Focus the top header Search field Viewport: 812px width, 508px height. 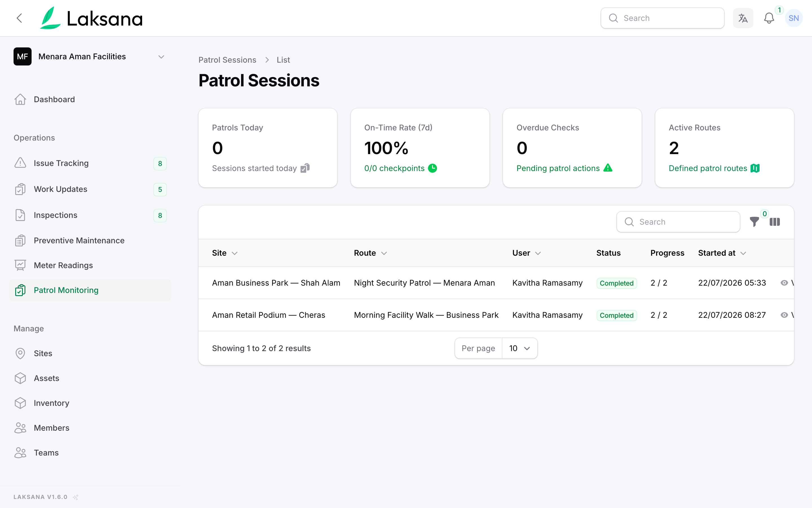coord(662,18)
